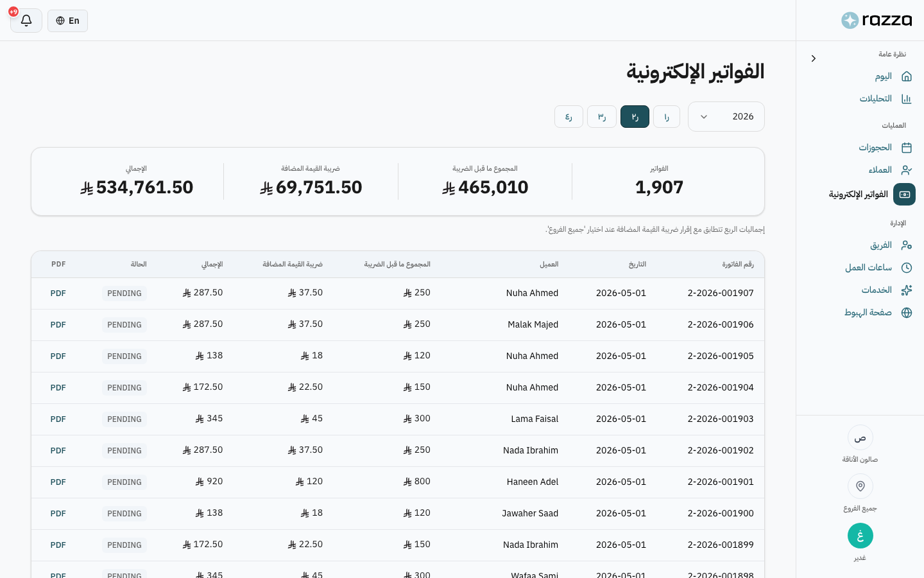Image resolution: width=924 pixels, height=578 pixels.
Task: Click customer name Malak Majed
Action: [x=533, y=325]
